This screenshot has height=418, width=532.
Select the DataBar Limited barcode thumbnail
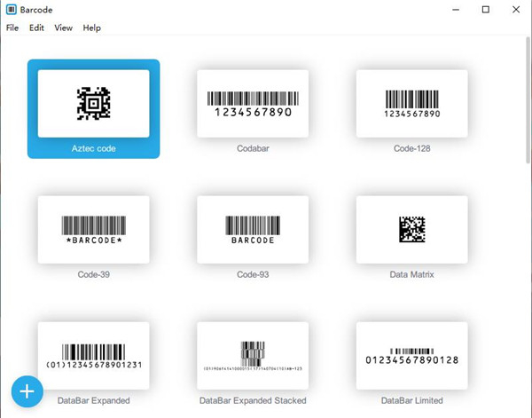[x=412, y=356]
